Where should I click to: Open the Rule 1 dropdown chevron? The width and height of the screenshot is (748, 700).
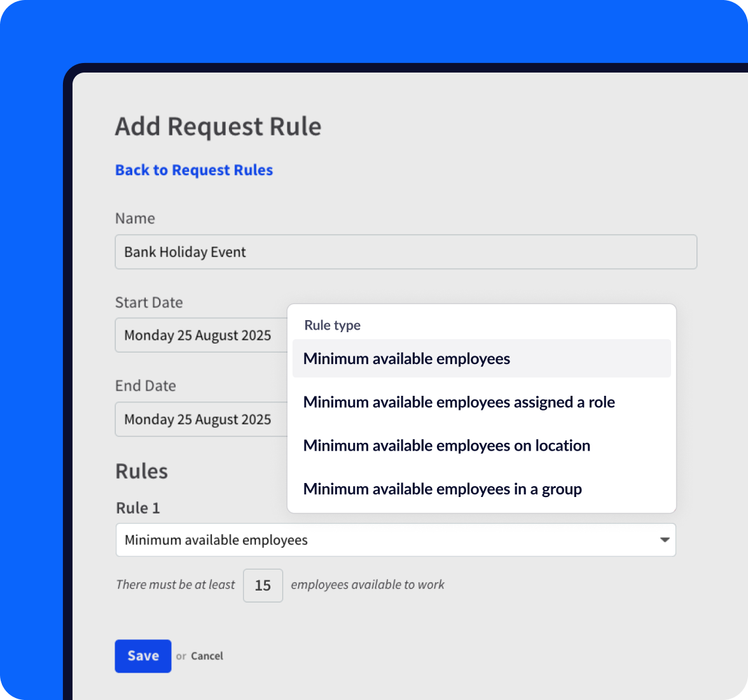[665, 540]
